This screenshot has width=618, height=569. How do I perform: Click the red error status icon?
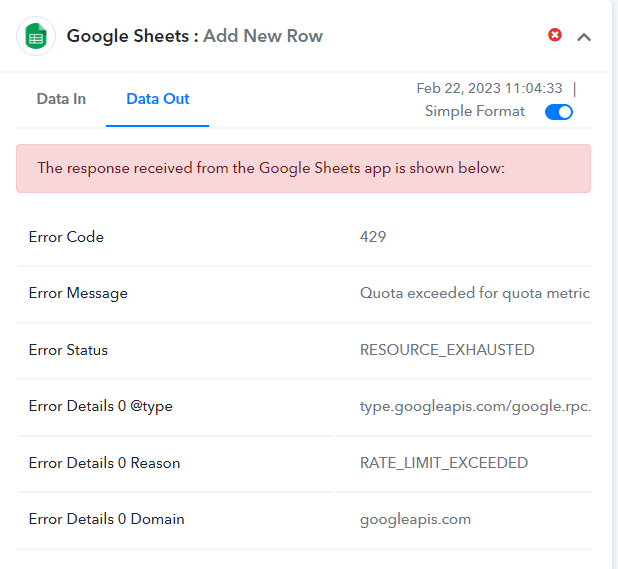coord(555,35)
